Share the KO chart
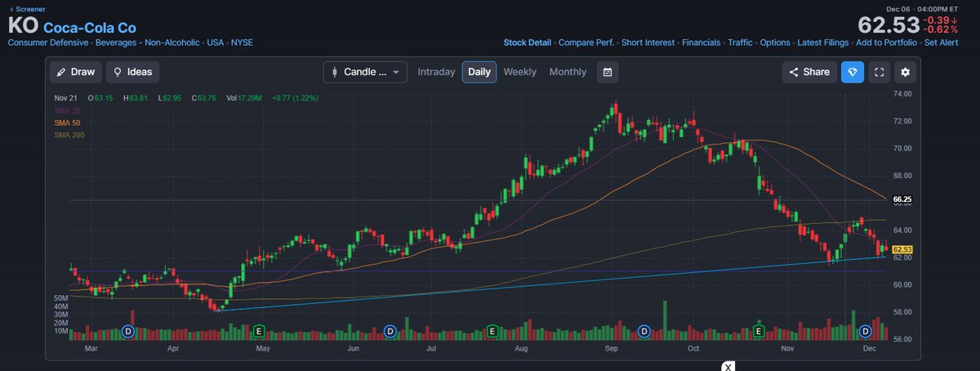 [808, 72]
